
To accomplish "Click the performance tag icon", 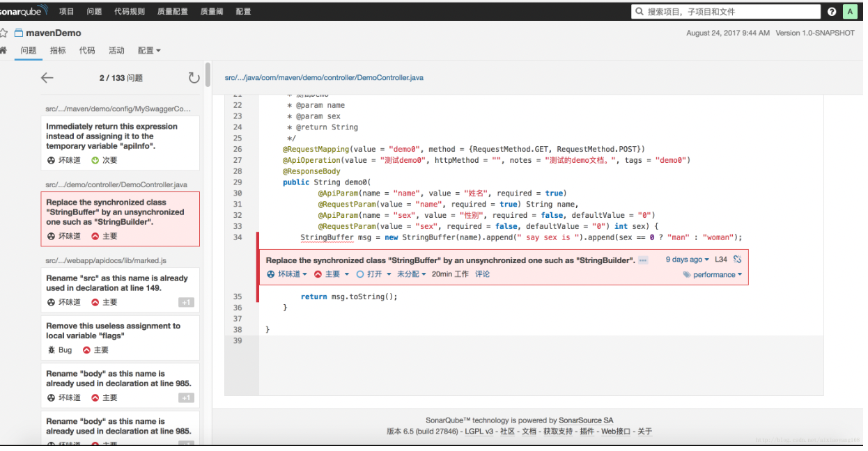I will pyautogui.click(x=687, y=275).
